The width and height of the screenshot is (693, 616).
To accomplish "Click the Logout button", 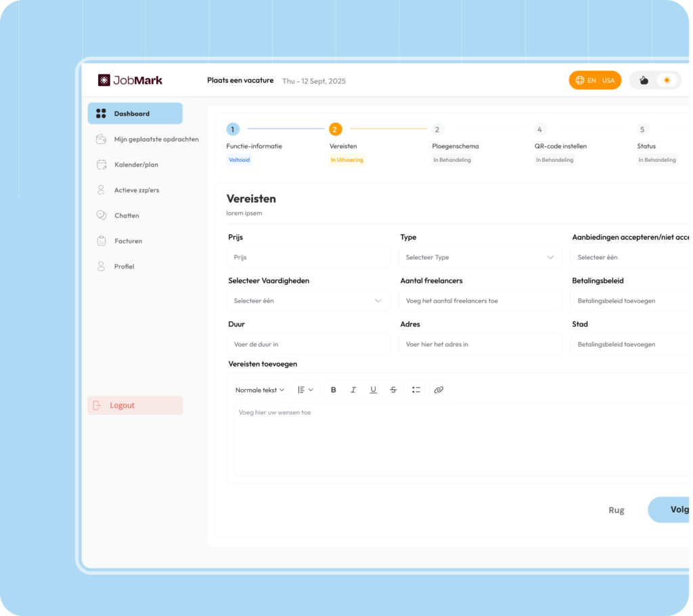I will coord(135,405).
